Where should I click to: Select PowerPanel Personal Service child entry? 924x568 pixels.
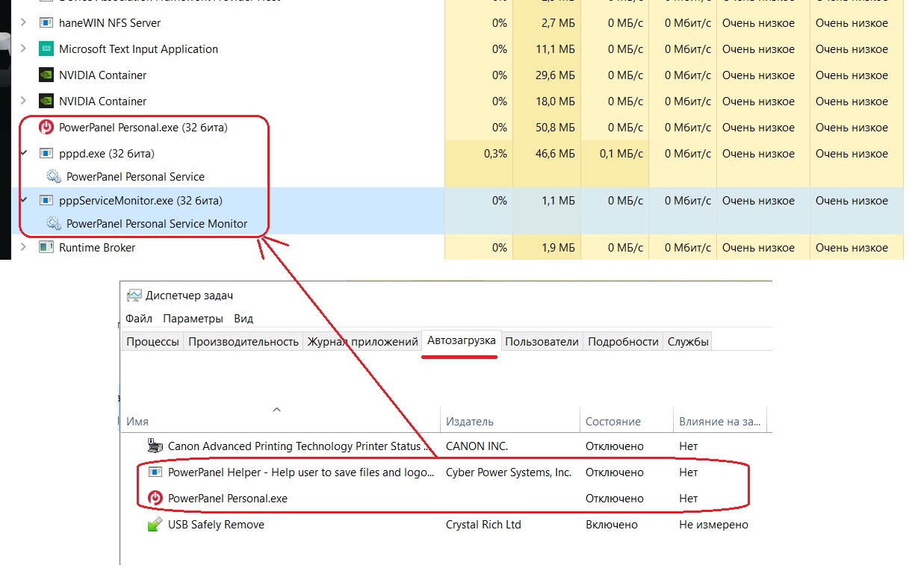[135, 177]
